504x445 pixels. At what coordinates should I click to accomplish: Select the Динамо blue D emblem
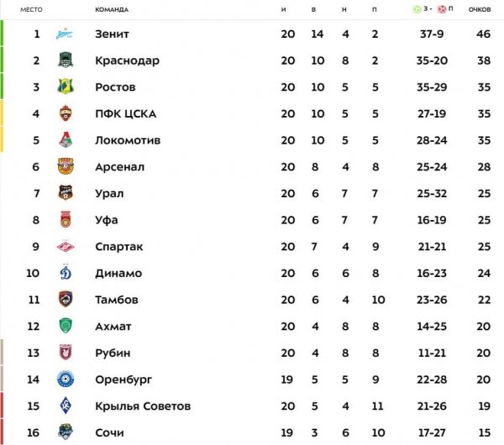[x=66, y=273]
